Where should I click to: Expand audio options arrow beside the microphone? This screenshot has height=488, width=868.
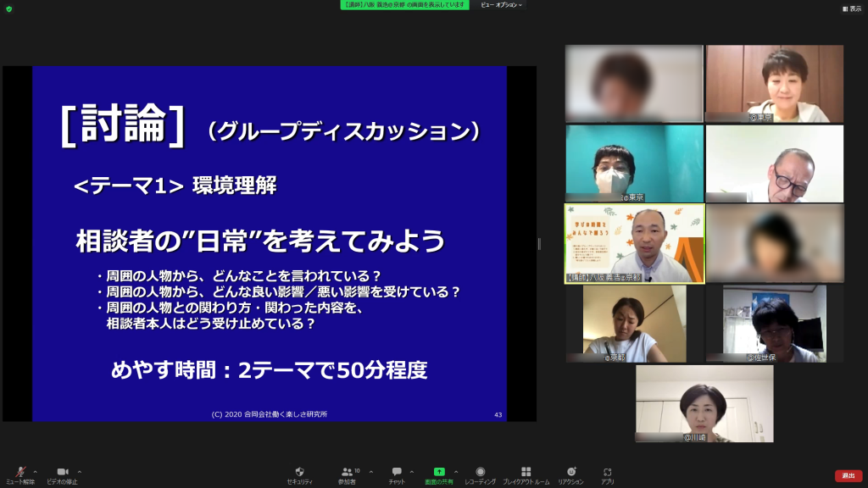[x=36, y=472]
